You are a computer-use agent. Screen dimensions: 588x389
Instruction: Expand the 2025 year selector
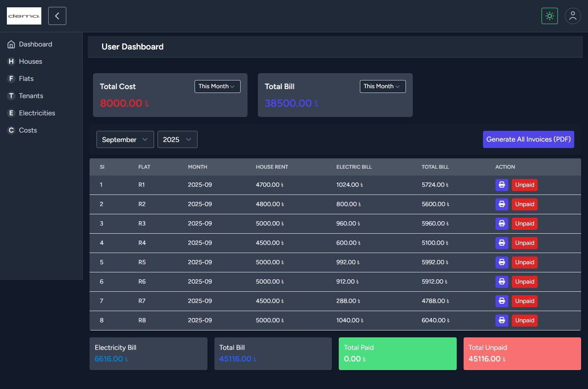(177, 139)
